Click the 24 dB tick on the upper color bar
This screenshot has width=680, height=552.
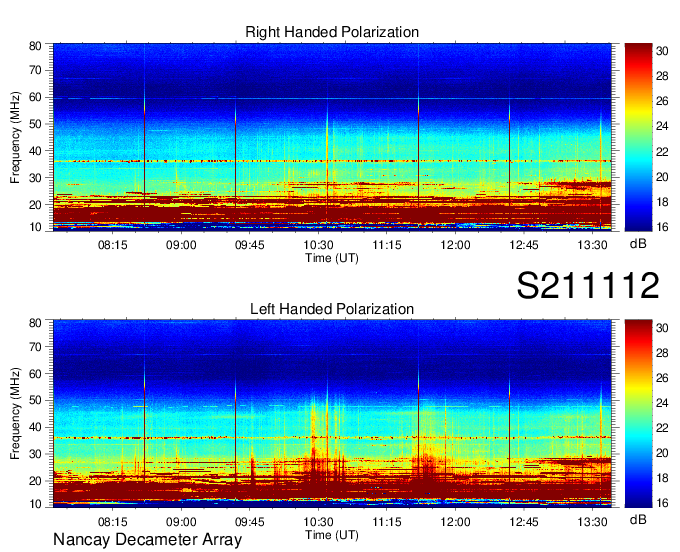[x=662, y=127]
